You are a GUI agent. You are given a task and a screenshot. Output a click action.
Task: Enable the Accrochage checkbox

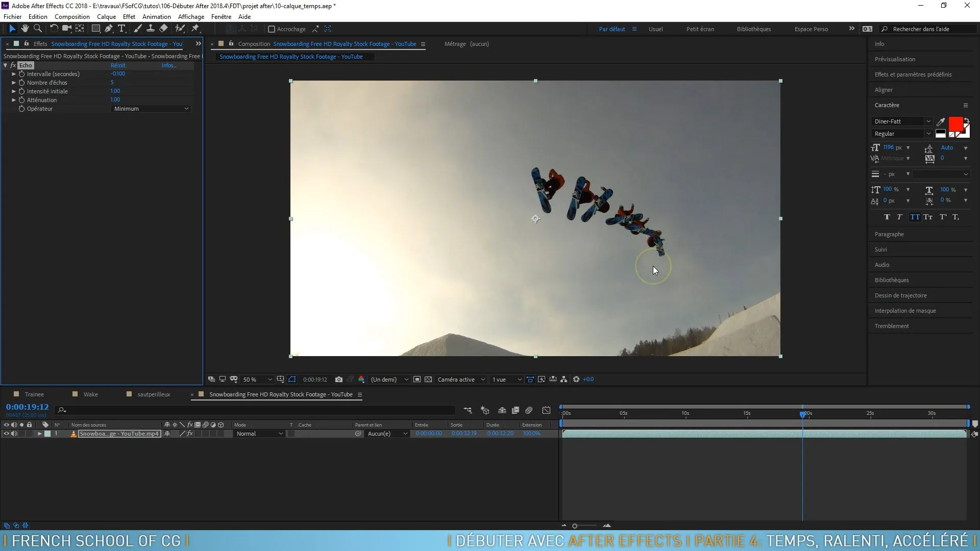[x=272, y=29]
